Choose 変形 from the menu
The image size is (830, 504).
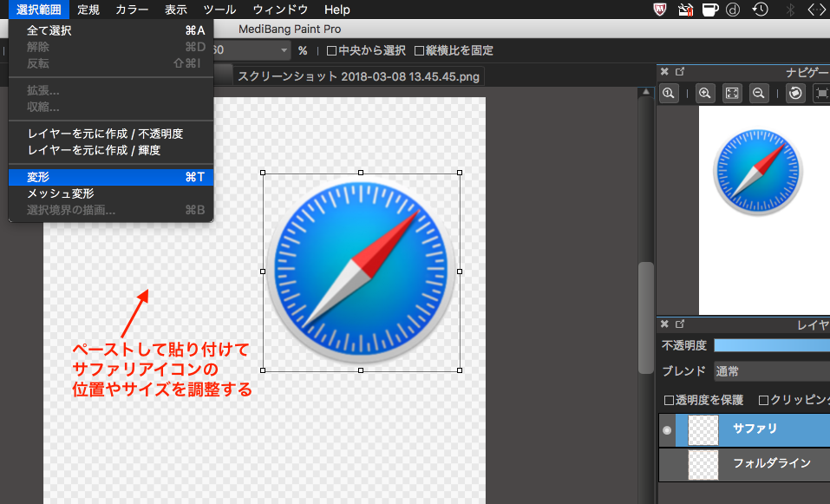[x=111, y=177]
